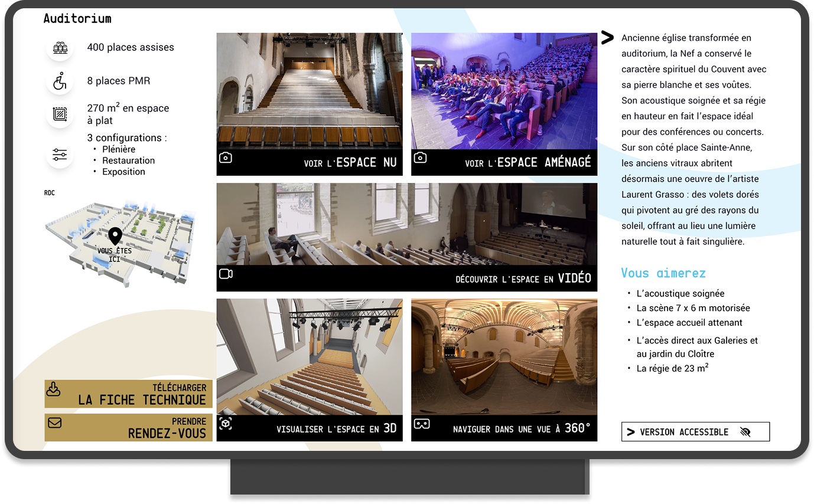
Task: Play Découvrir l'espace en vidéo
Action: point(407,237)
